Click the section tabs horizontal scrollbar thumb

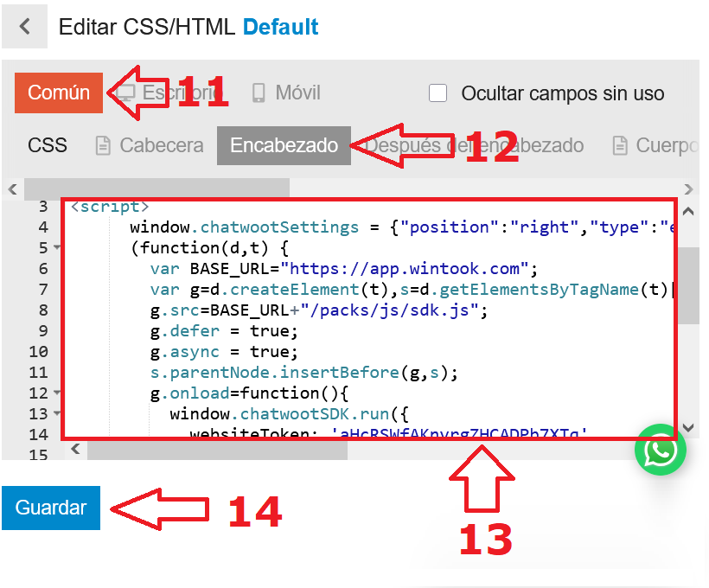coord(156,189)
